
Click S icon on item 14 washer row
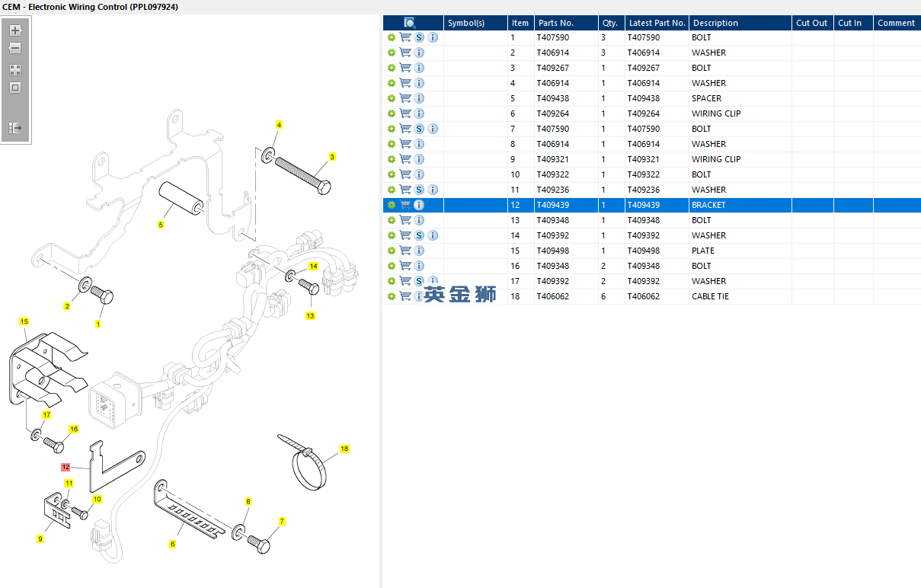(x=419, y=235)
